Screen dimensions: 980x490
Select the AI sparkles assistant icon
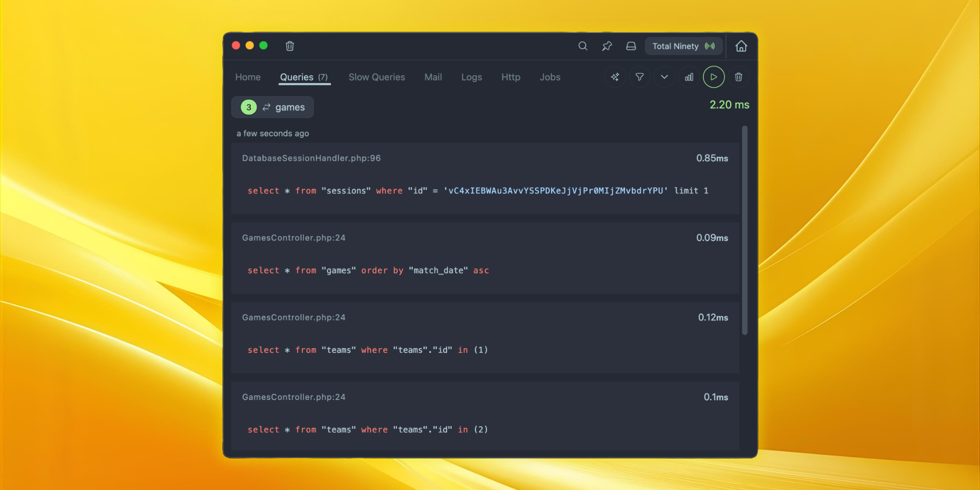pos(615,77)
